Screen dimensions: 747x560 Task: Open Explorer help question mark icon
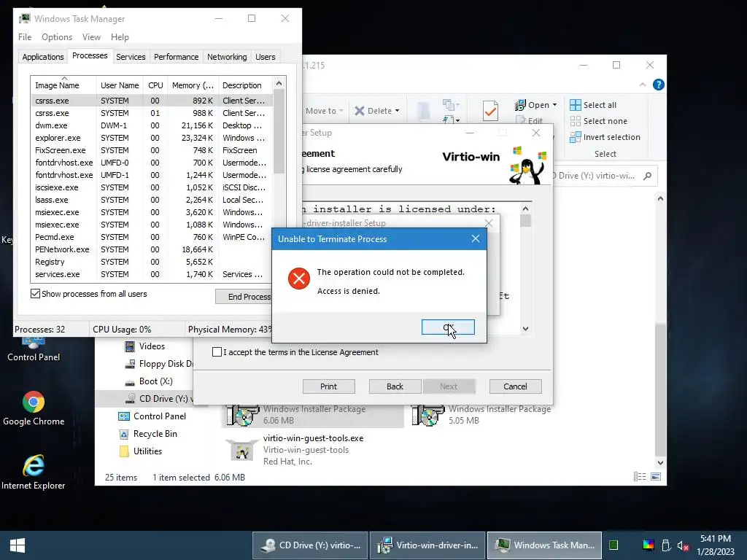659,85
